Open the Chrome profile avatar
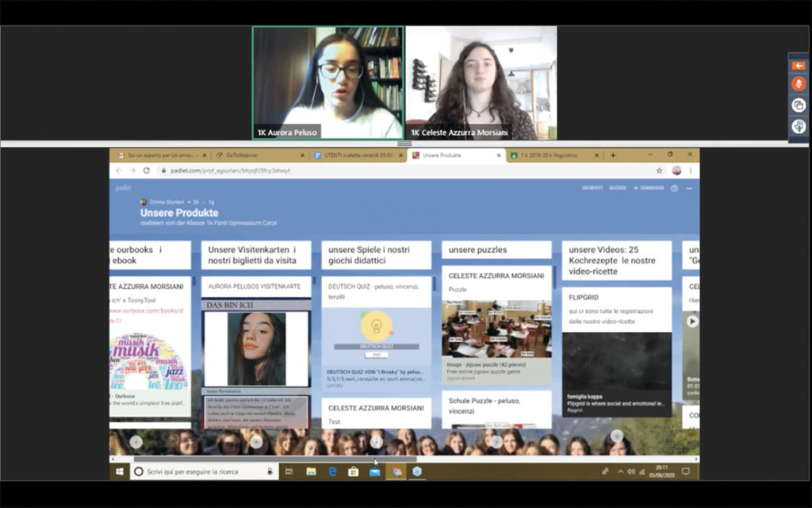 (676, 171)
